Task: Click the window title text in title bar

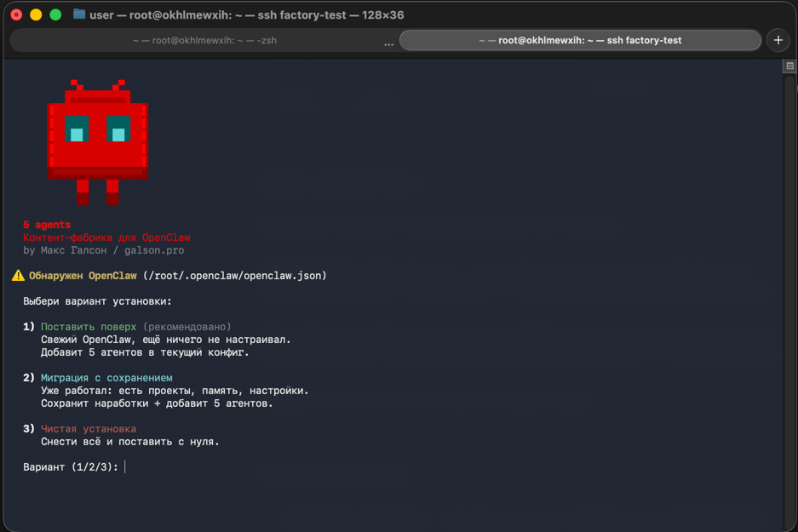Action: click(247, 15)
